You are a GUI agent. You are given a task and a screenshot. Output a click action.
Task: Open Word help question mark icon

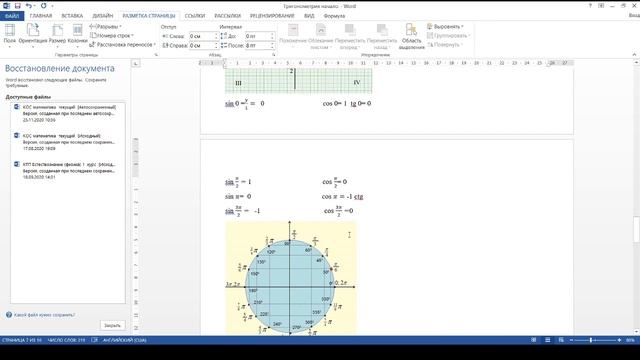pos(590,6)
